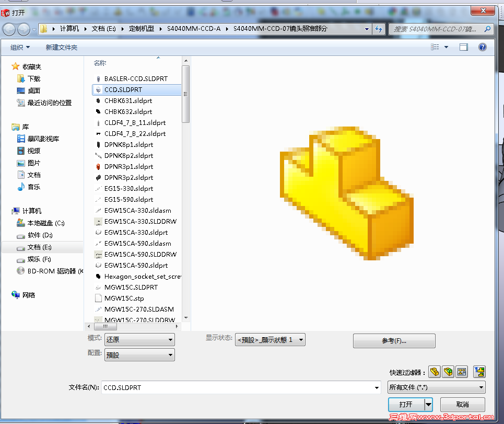Open the 组织 (Organize) menu

(x=20, y=47)
